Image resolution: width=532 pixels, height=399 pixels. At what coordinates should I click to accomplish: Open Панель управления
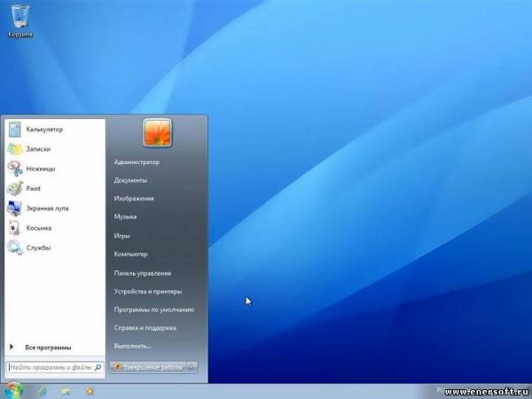pyautogui.click(x=143, y=273)
